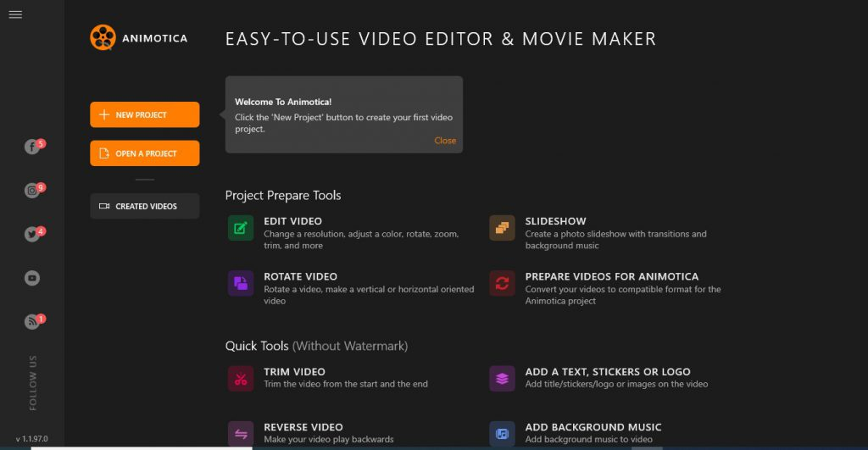Open the ROTATE VIDEO tool title

coord(301,276)
